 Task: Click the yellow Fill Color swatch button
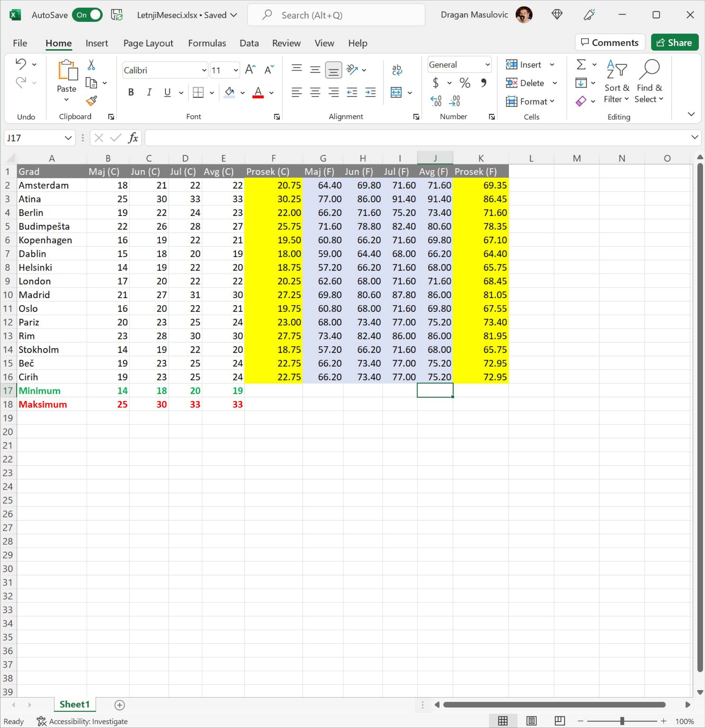point(230,93)
